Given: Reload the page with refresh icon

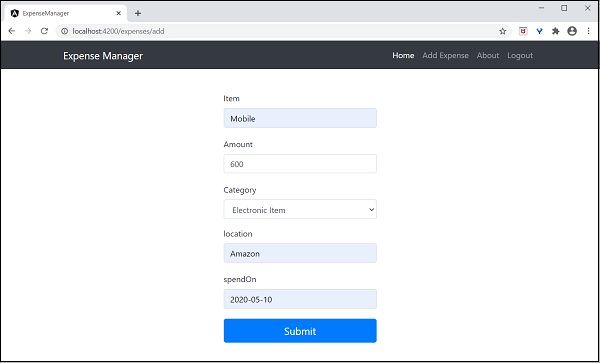Looking at the screenshot, I should [44, 31].
